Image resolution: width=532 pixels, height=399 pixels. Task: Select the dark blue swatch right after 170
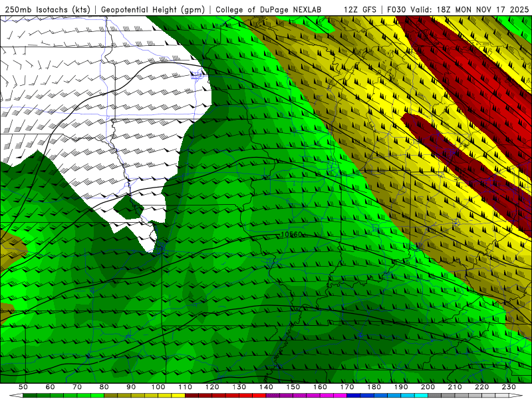354,395
